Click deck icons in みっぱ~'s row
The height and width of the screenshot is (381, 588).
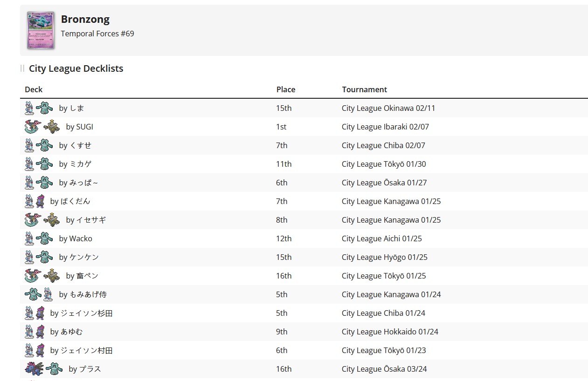point(39,183)
